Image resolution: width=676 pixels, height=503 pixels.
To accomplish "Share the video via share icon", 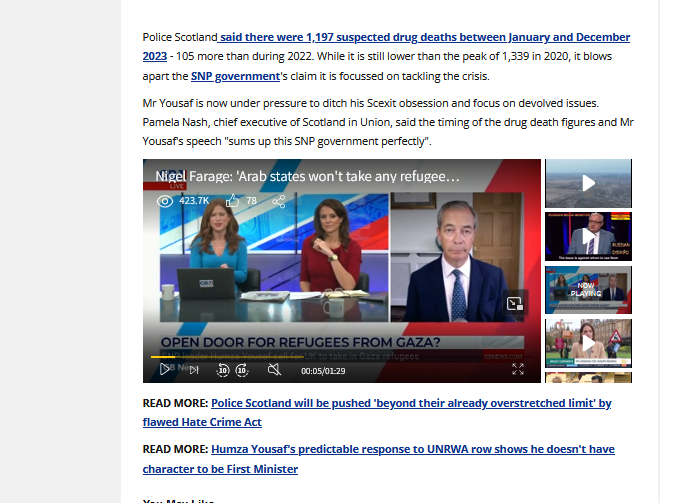I will point(279,201).
